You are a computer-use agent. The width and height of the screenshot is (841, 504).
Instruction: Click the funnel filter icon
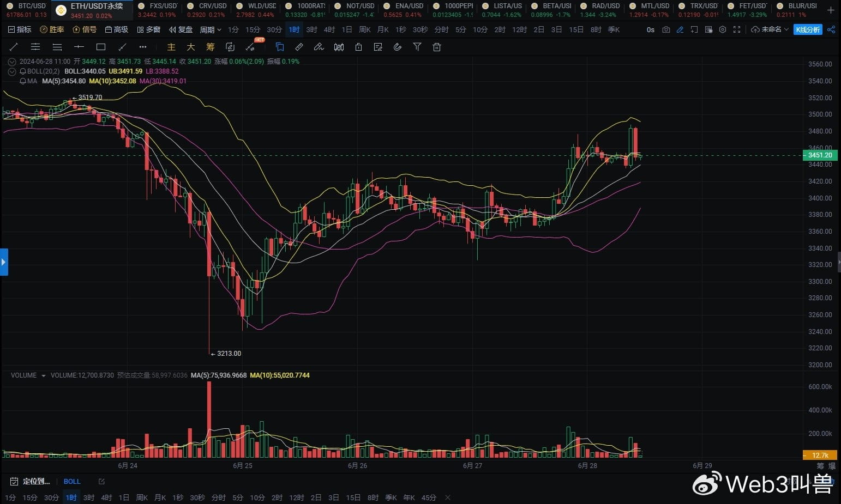[x=417, y=47]
